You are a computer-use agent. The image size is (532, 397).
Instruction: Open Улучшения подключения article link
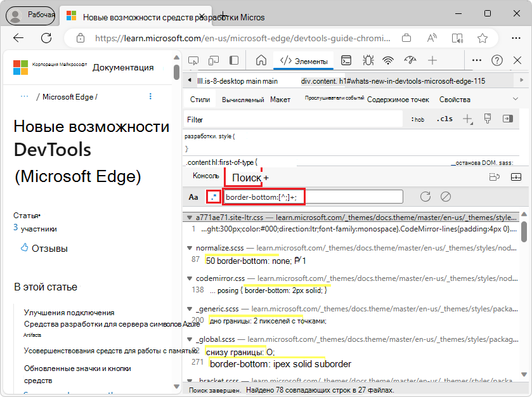69,313
